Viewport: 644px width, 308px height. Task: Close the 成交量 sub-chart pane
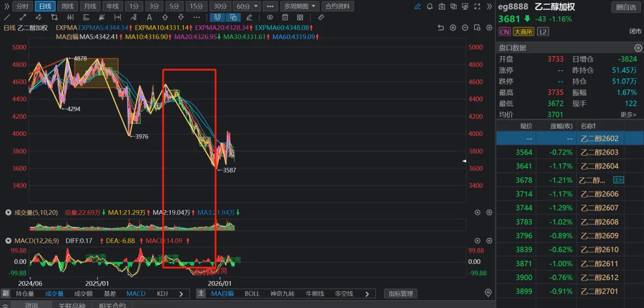(477, 212)
